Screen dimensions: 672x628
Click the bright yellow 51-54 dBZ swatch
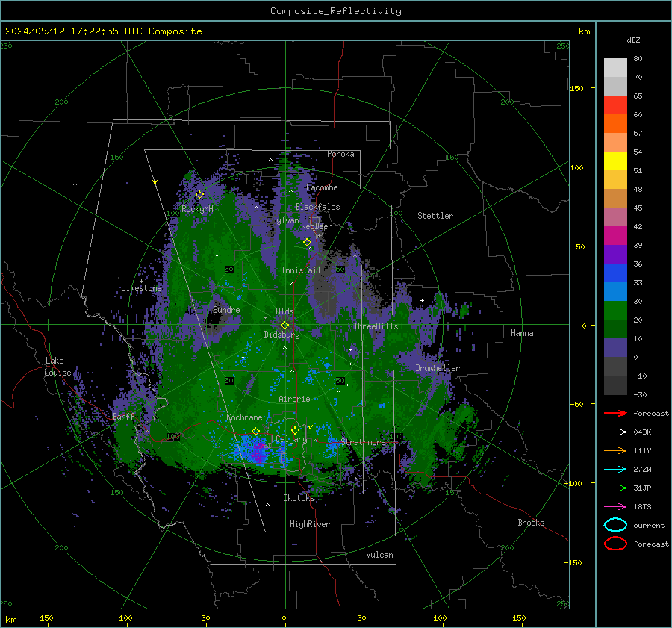tap(615, 161)
